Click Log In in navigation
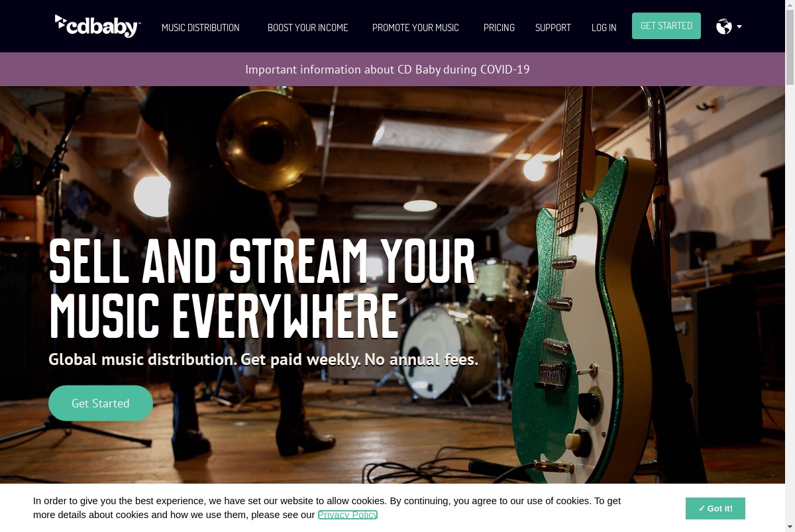This screenshot has width=795, height=532. pyautogui.click(x=604, y=27)
